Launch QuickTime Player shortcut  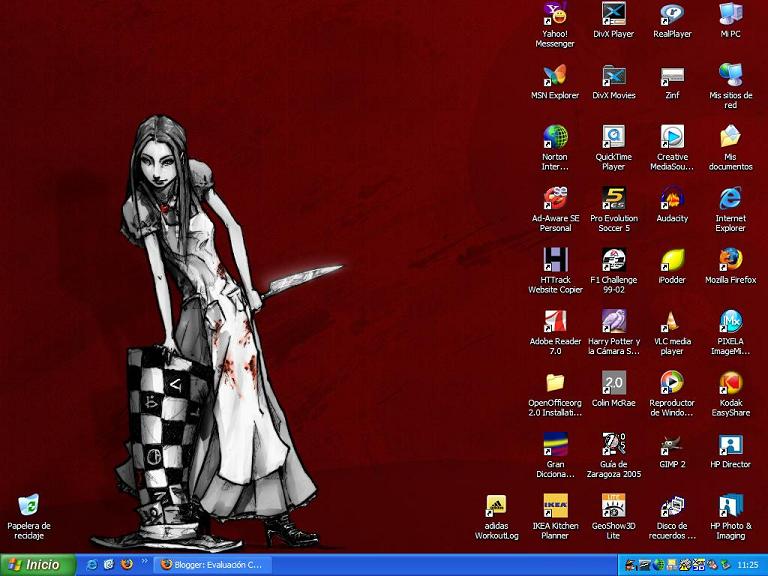pos(614,137)
